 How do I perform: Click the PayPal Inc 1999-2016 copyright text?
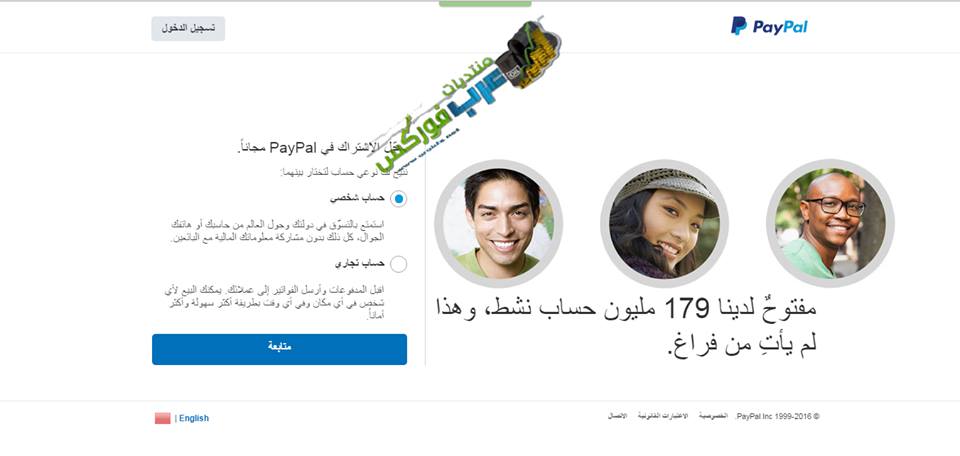tap(777, 416)
